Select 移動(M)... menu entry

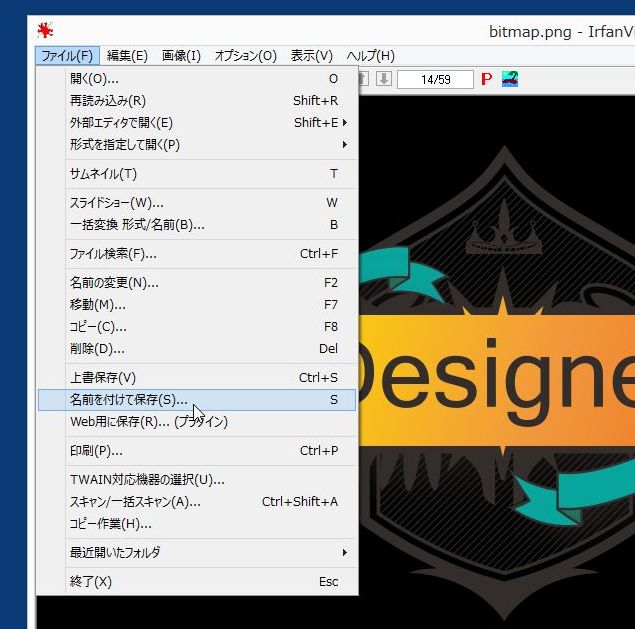tap(197, 304)
